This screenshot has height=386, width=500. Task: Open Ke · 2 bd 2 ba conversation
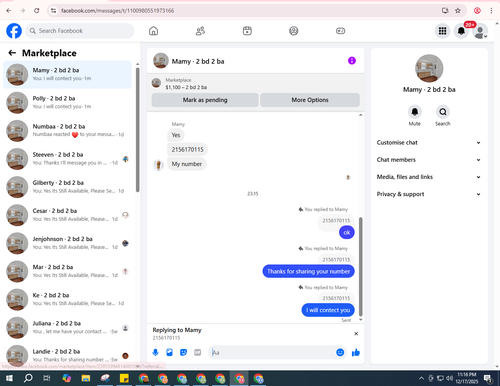(x=67, y=299)
